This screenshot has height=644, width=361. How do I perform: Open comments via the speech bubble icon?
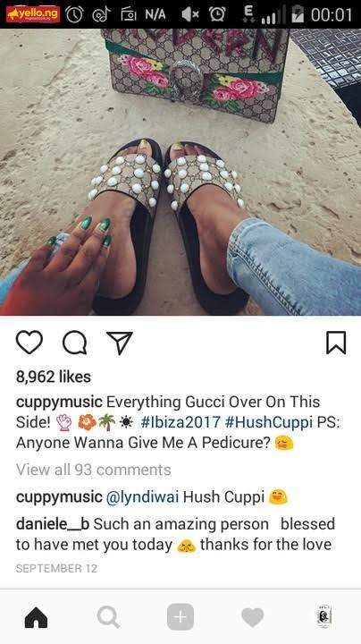[75, 343]
